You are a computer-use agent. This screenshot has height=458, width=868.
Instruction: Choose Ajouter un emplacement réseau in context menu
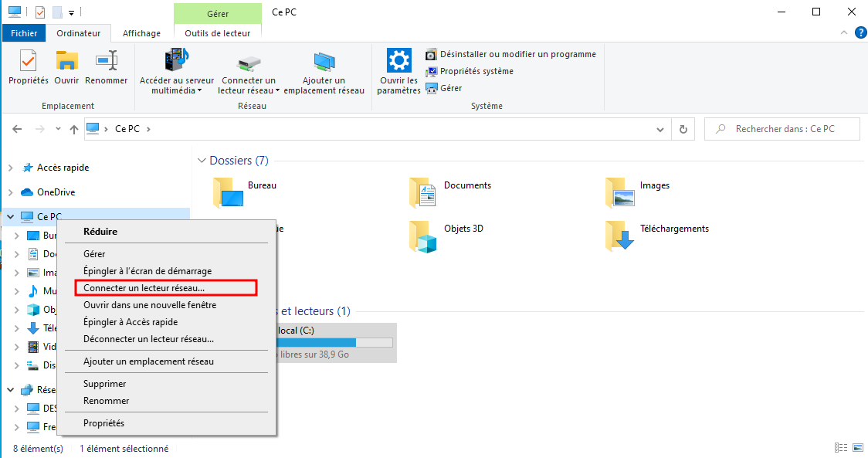148,361
